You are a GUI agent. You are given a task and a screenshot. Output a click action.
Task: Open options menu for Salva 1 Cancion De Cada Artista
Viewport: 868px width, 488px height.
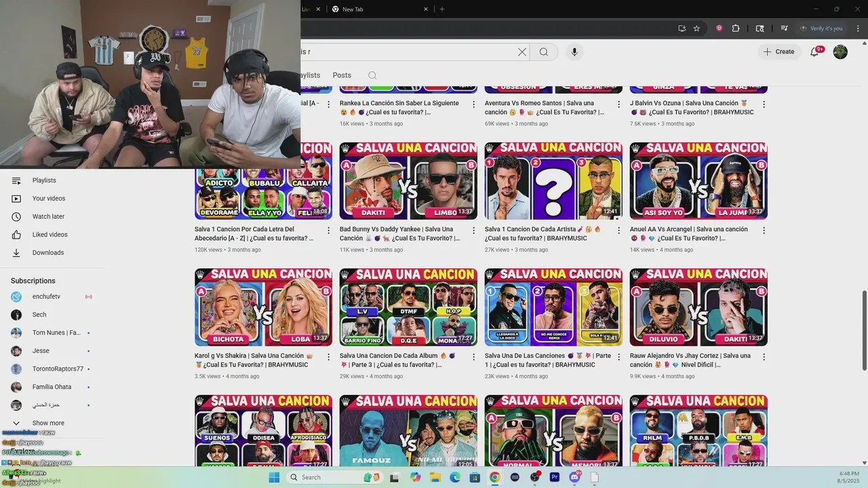(618, 230)
